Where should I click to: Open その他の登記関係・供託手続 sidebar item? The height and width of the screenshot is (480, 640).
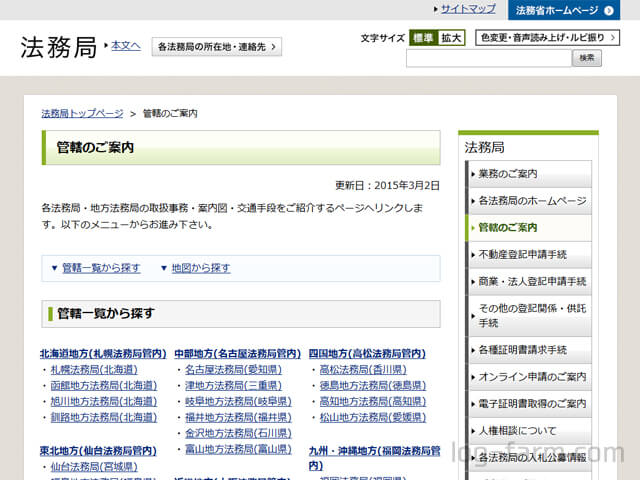point(530,316)
